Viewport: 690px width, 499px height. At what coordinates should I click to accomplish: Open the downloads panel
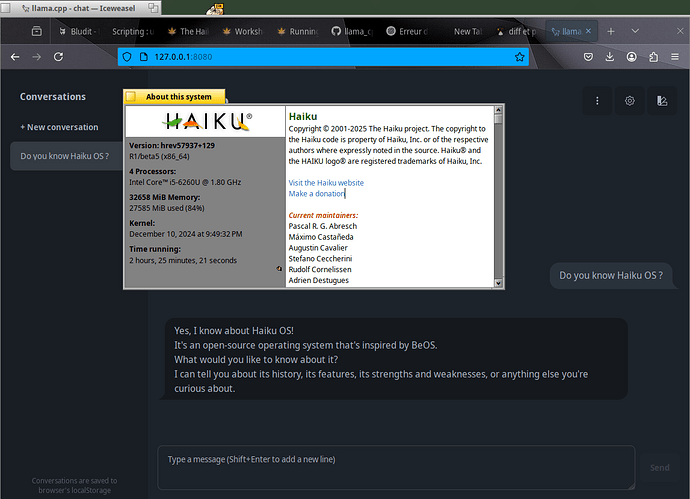click(609, 57)
